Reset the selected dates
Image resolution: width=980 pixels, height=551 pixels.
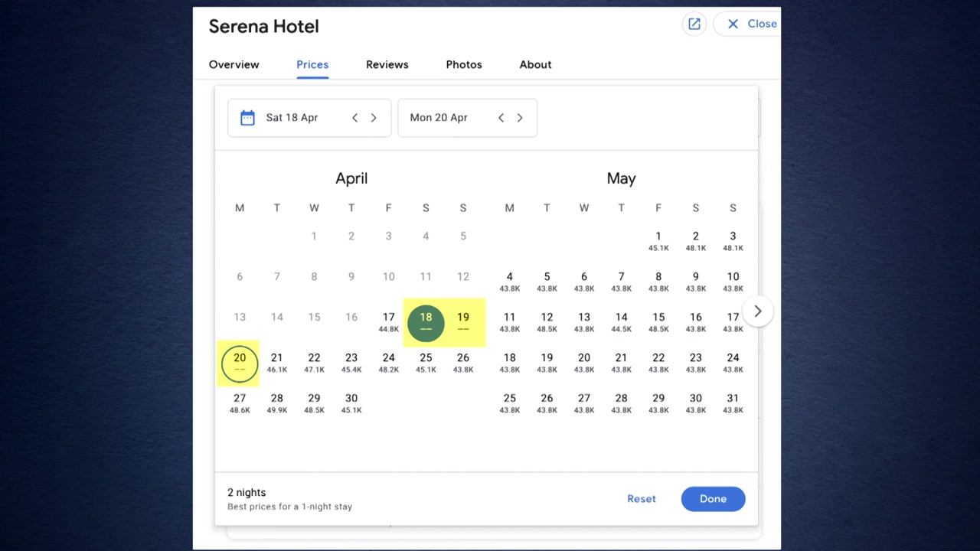641,499
